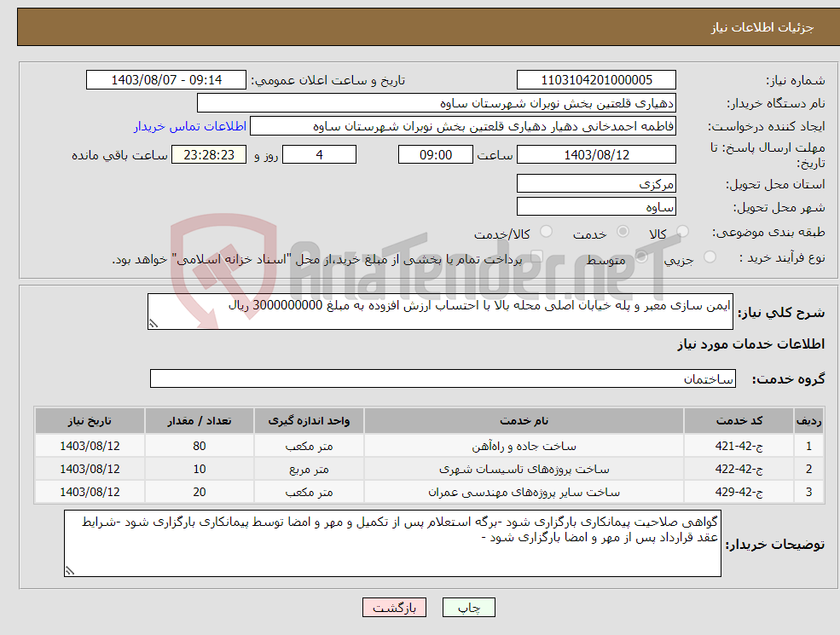Click quantity 10 in row 2
This screenshot has height=635, width=840.
(x=200, y=469)
